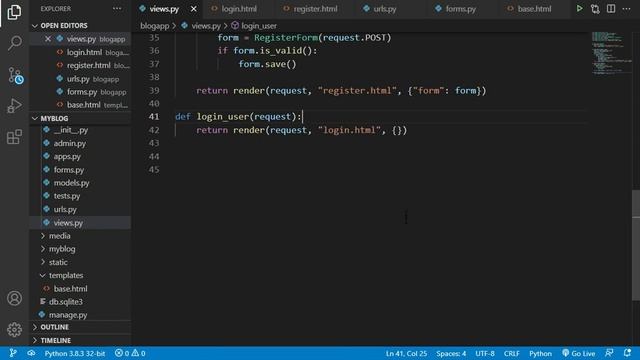Click the cloud sync status icon
Screen dimensions: 640x360
click(31, 353)
